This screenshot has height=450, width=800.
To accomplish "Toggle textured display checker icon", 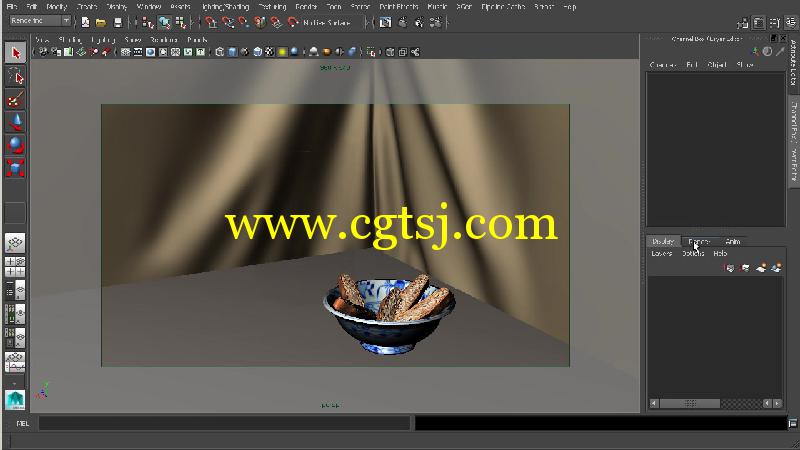I will pyautogui.click(x=270, y=52).
